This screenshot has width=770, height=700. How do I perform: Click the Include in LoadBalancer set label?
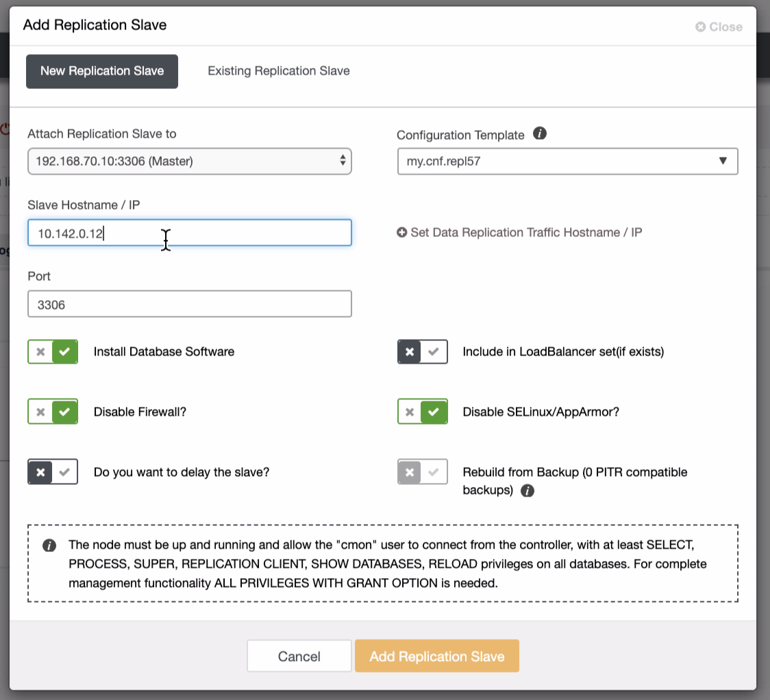click(x=563, y=351)
